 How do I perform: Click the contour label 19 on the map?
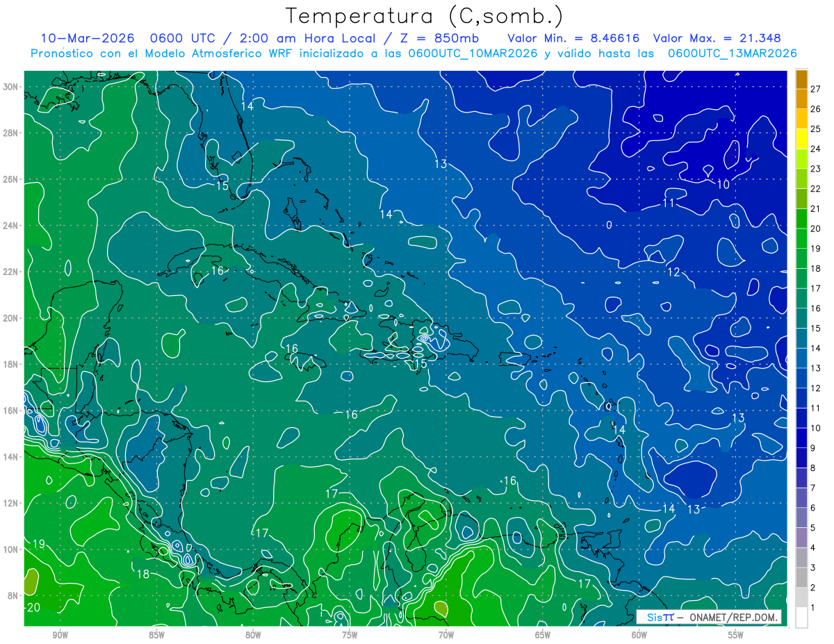coord(39,544)
